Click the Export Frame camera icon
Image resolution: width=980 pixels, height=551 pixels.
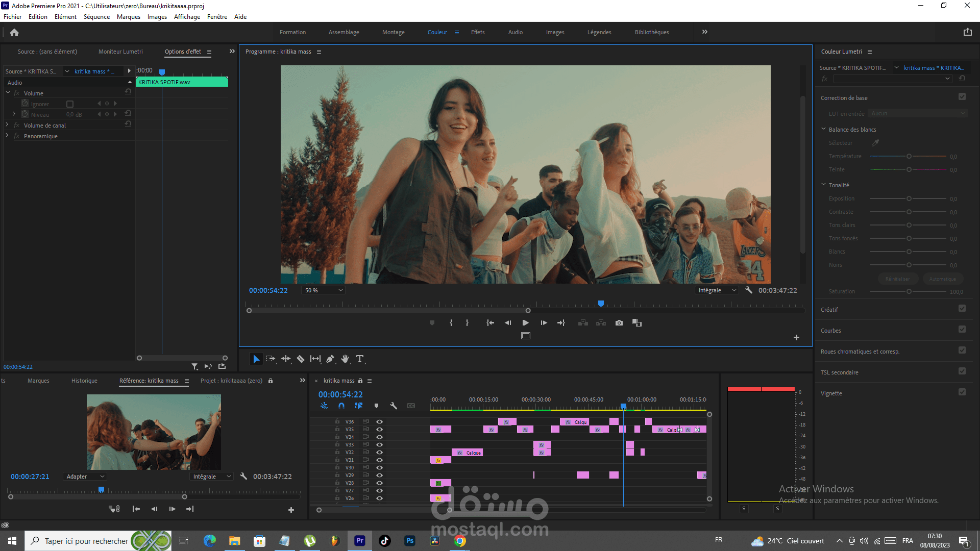(x=619, y=323)
